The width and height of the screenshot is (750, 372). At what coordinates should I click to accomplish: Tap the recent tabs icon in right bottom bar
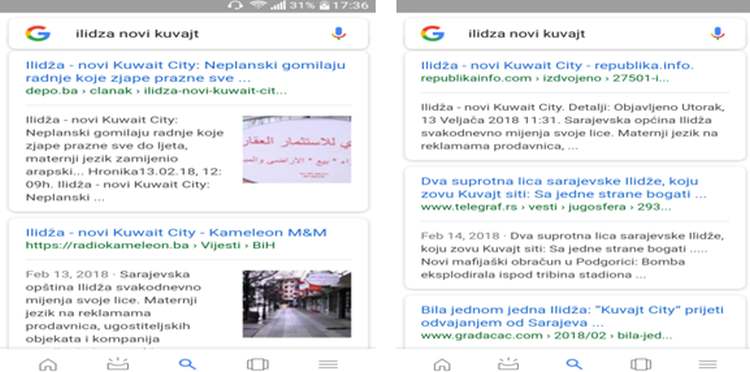tap(641, 364)
